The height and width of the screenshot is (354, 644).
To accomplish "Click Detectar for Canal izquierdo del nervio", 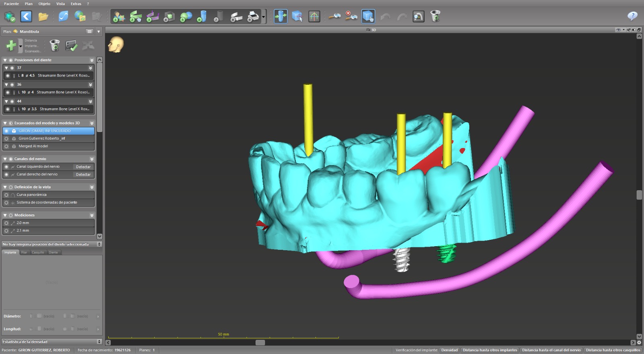I will coord(83,167).
